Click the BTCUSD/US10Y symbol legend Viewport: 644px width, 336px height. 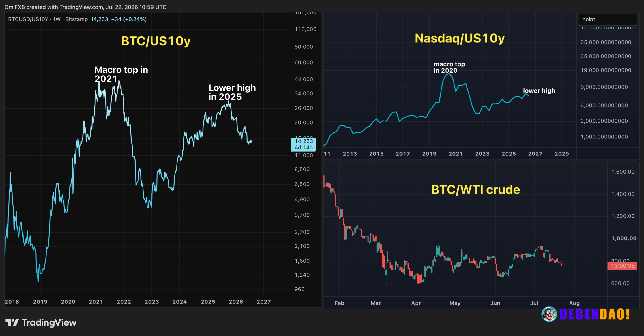tap(48, 19)
